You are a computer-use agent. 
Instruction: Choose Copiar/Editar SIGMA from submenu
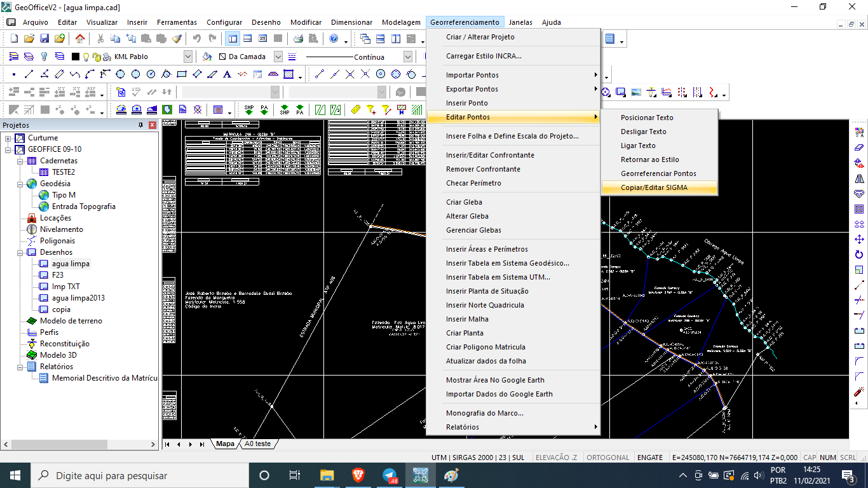(654, 187)
